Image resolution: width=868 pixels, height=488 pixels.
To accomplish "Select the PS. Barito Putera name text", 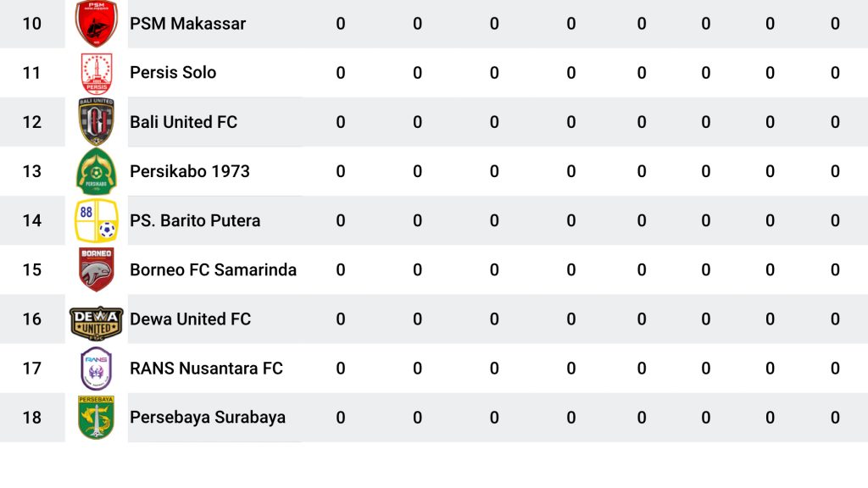I will click(195, 220).
